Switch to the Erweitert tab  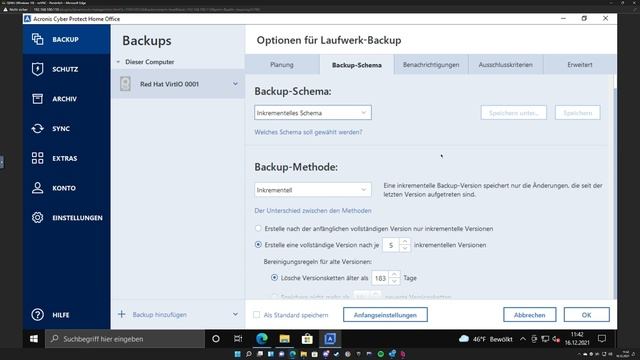(x=580, y=64)
